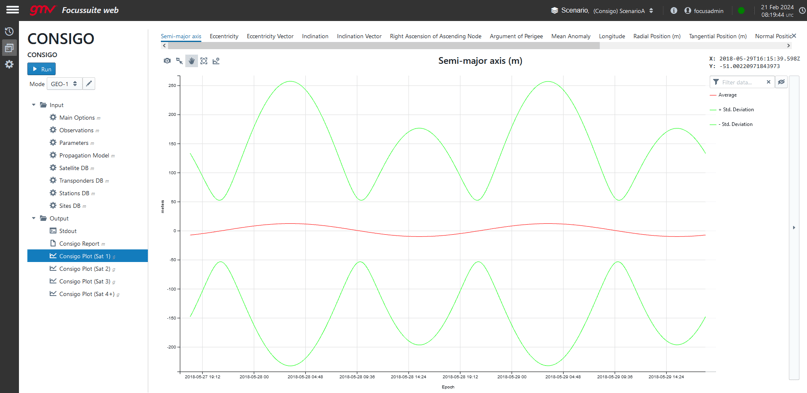This screenshot has height=393, width=807.
Task: Click the green status indicator
Action: click(741, 10)
